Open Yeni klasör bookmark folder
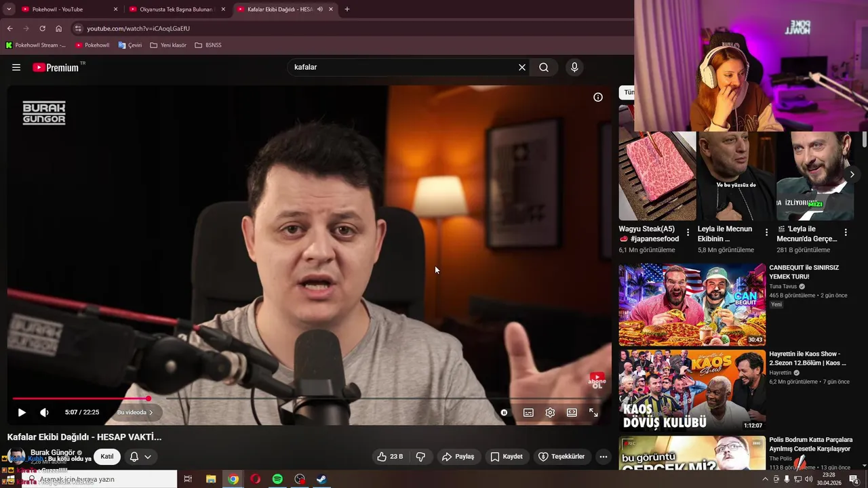The image size is (868, 488). click(168, 45)
